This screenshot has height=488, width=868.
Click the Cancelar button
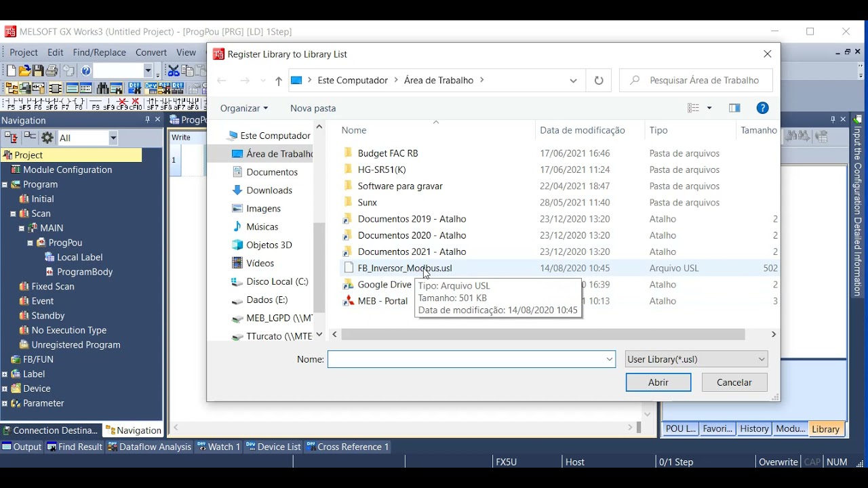(734, 382)
